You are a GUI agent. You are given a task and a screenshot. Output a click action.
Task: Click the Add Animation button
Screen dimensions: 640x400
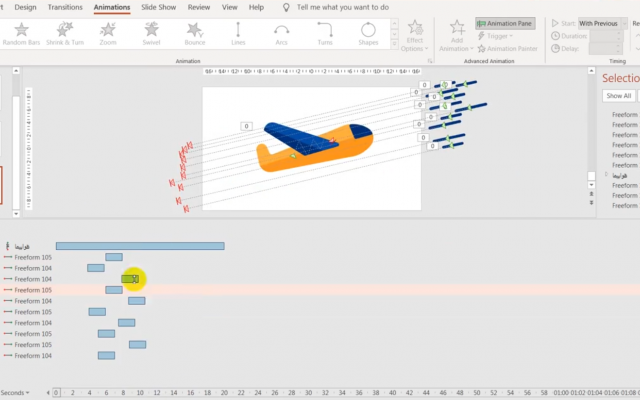(x=457, y=35)
